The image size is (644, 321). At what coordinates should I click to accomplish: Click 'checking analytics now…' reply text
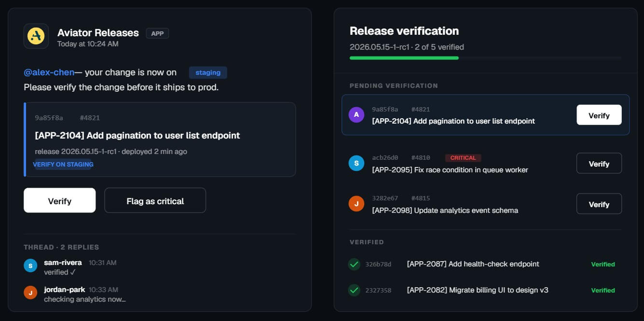[x=85, y=299]
